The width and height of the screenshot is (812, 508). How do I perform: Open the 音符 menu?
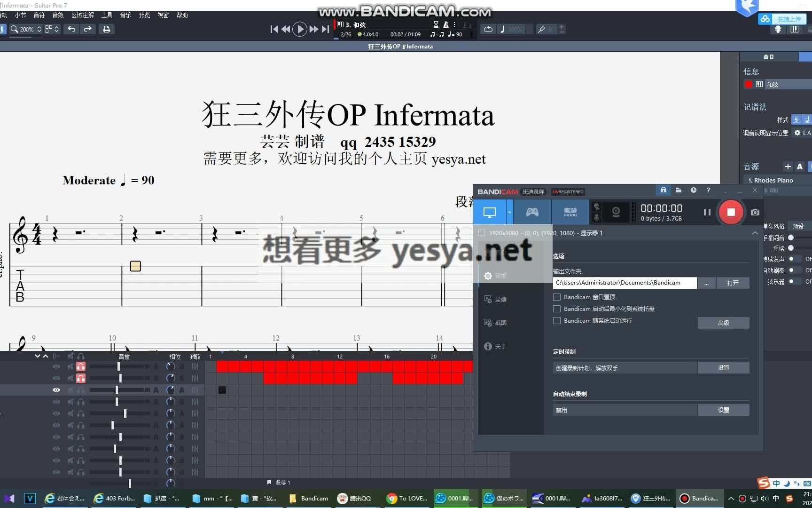[x=39, y=15]
